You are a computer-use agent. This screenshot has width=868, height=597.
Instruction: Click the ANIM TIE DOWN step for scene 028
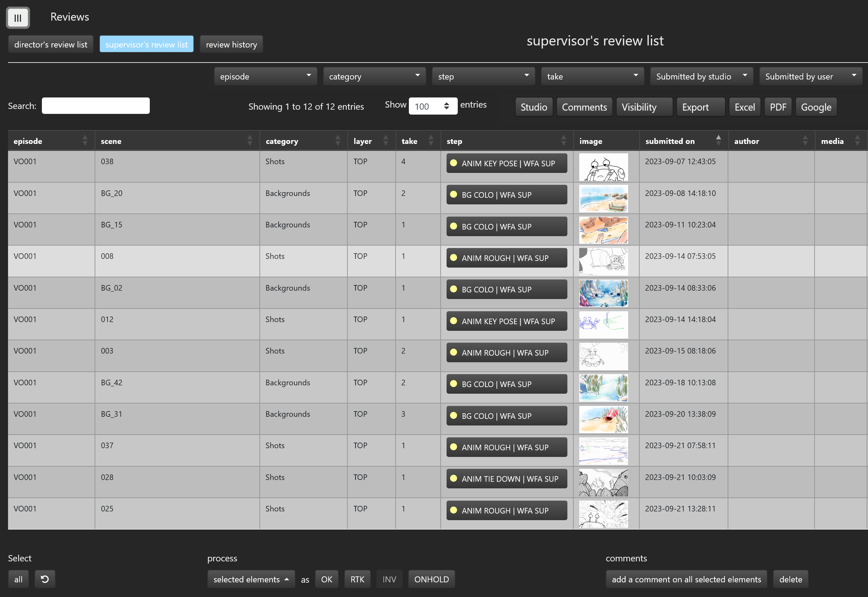click(x=506, y=479)
